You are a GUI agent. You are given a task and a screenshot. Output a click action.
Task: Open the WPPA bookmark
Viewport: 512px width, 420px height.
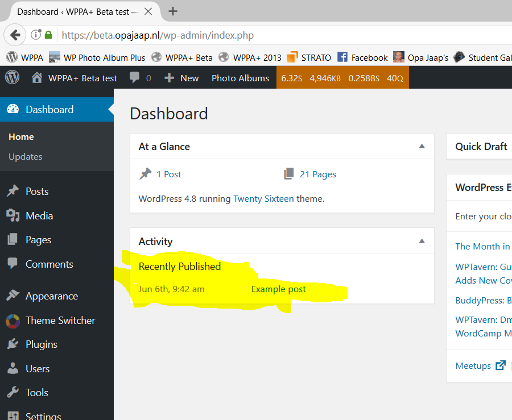click(25, 57)
